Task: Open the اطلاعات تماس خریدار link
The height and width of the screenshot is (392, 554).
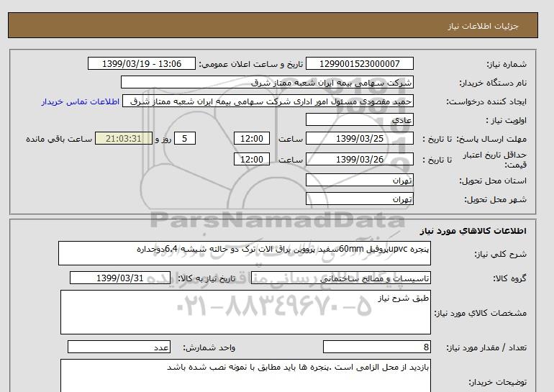Action: [x=80, y=101]
